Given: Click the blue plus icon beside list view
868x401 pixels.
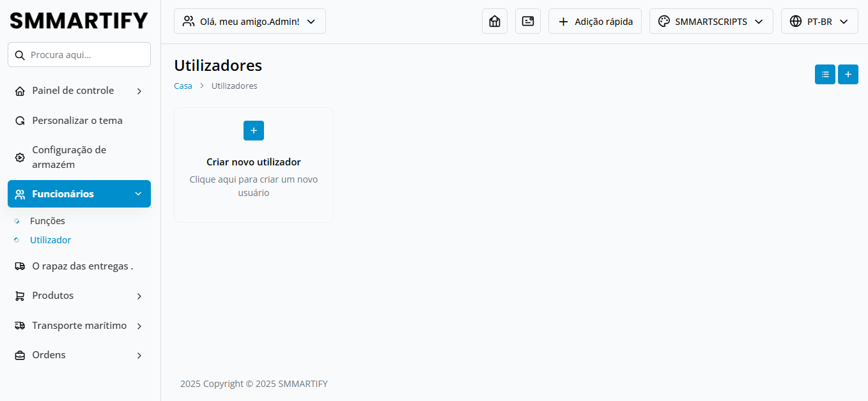Looking at the screenshot, I should pos(848,75).
